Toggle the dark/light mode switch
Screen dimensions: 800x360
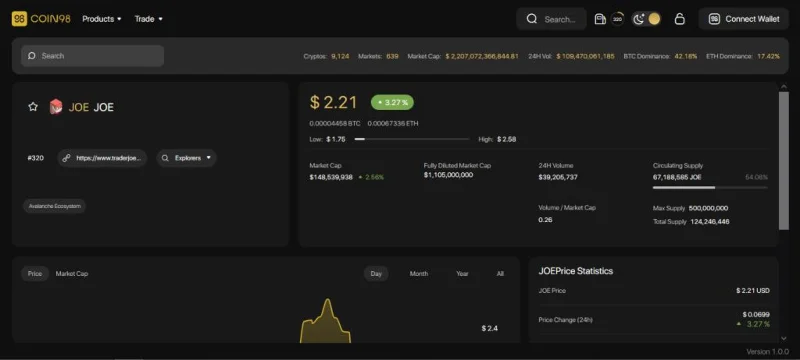click(646, 19)
